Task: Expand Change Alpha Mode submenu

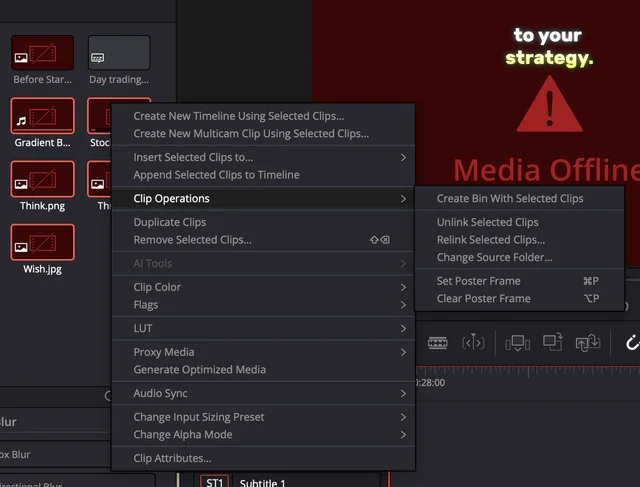Action: point(263,434)
